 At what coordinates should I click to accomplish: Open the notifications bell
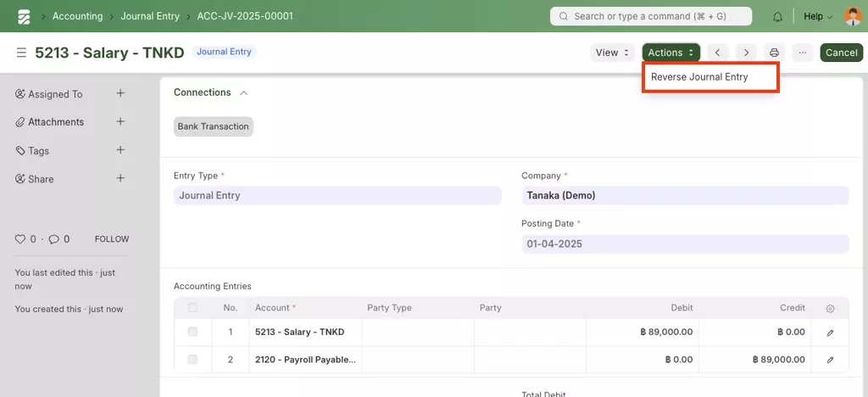pyautogui.click(x=778, y=17)
